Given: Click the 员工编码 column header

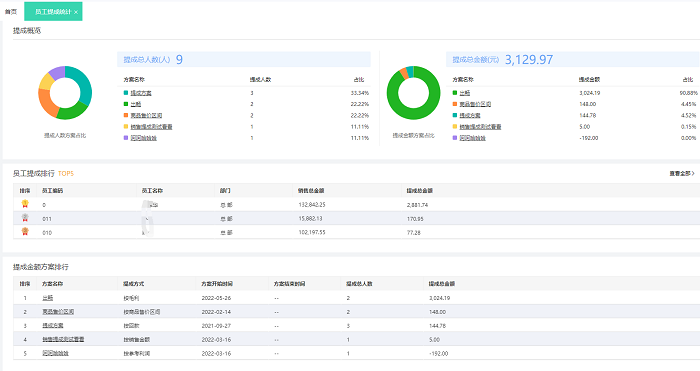Looking at the screenshot, I should 53,191.
